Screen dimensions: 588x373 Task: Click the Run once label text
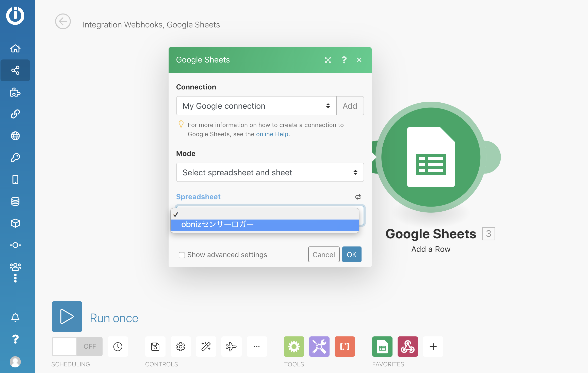[x=114, y=318]
